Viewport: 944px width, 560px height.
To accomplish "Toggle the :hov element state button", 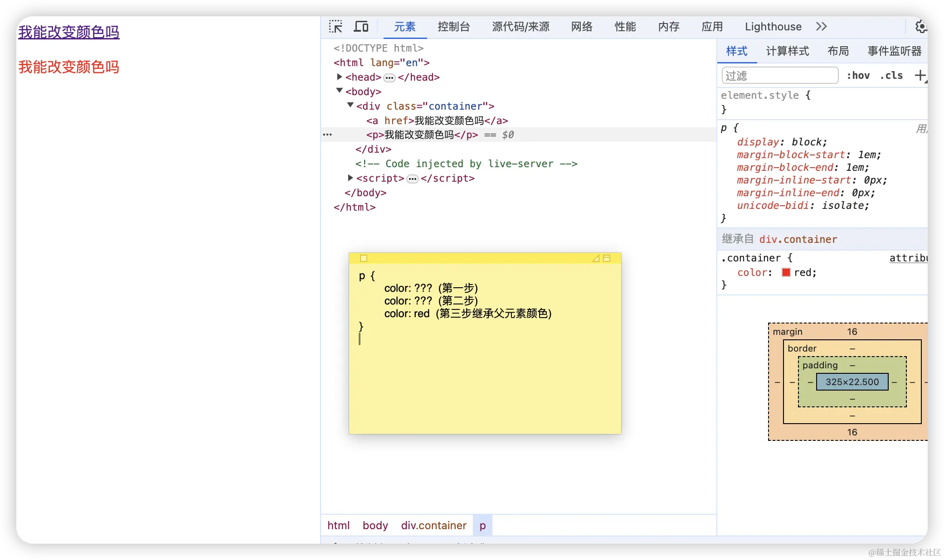I will 858,75.
